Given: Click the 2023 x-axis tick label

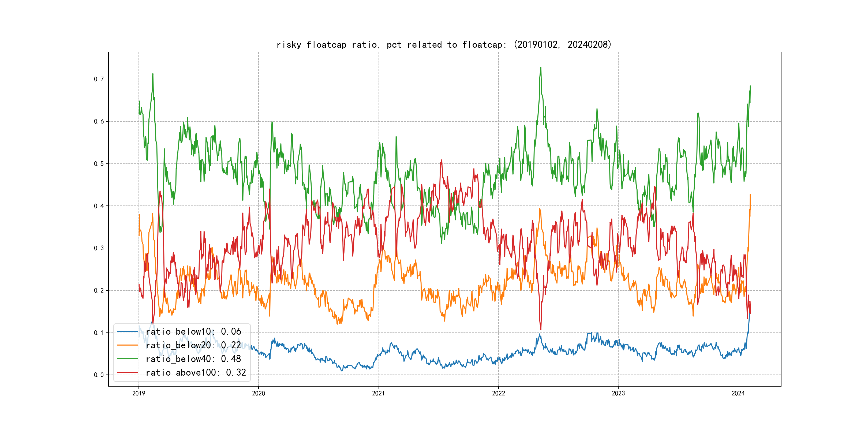Looking at the screenshot, I should [618, 393].
